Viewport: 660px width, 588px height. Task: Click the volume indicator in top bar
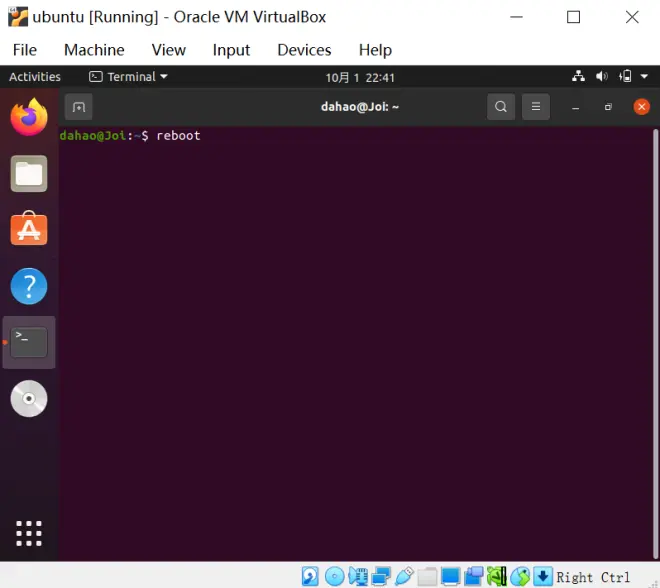pyautogui.click(x=602, y=76)
